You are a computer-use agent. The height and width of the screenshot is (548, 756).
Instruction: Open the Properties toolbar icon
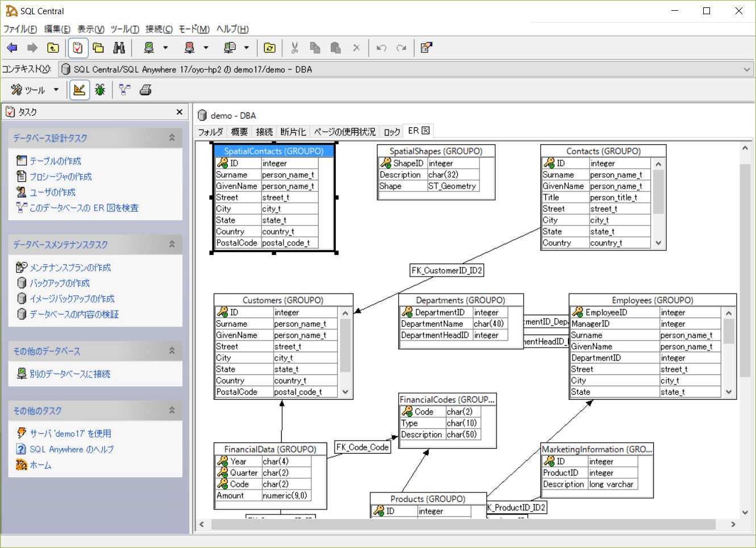[x=427, y=48]
